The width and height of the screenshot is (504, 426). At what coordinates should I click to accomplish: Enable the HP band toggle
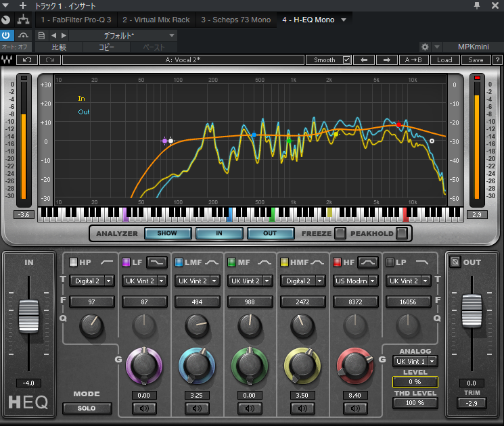[73, 262]
